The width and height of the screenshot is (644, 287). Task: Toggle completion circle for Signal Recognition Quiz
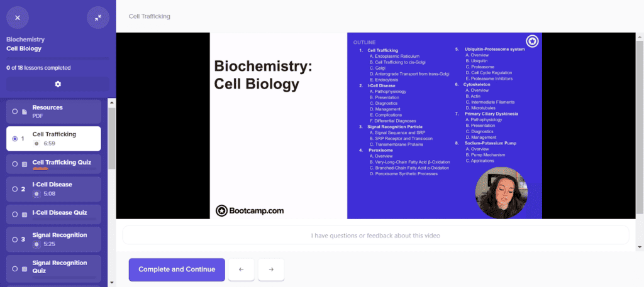[15, 269]
